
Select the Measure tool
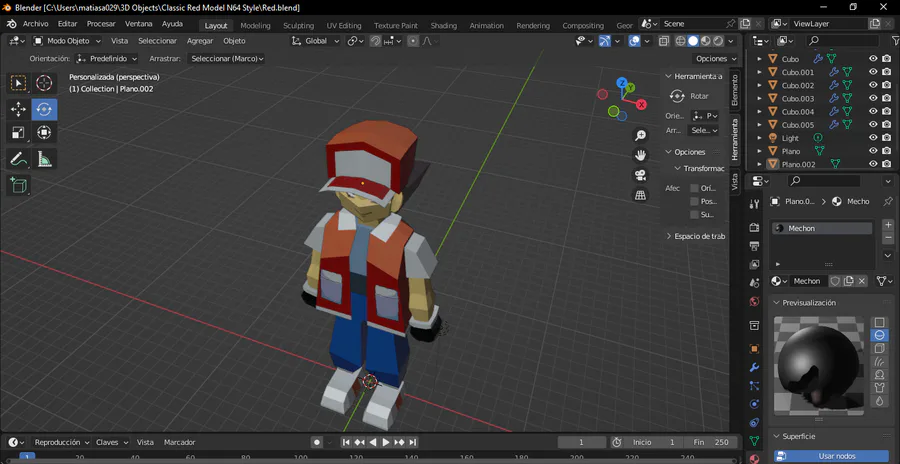coord(44,159)
